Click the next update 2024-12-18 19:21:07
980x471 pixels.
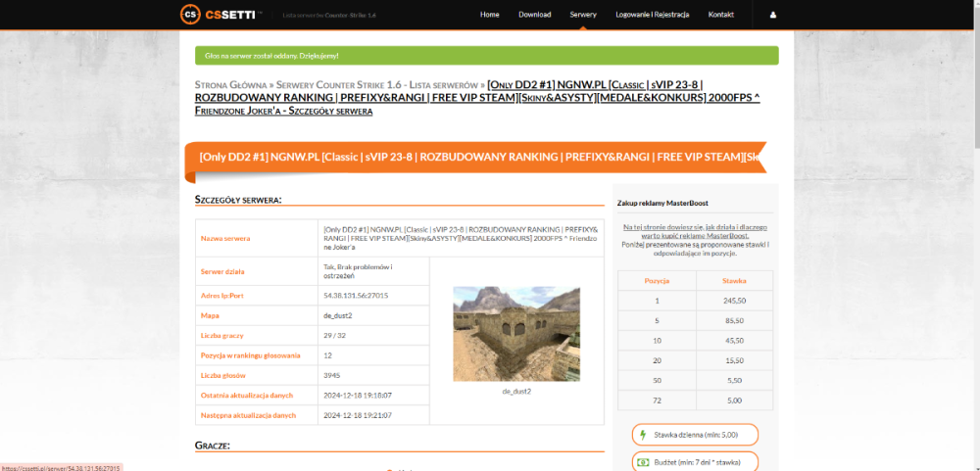coord(358,415)
